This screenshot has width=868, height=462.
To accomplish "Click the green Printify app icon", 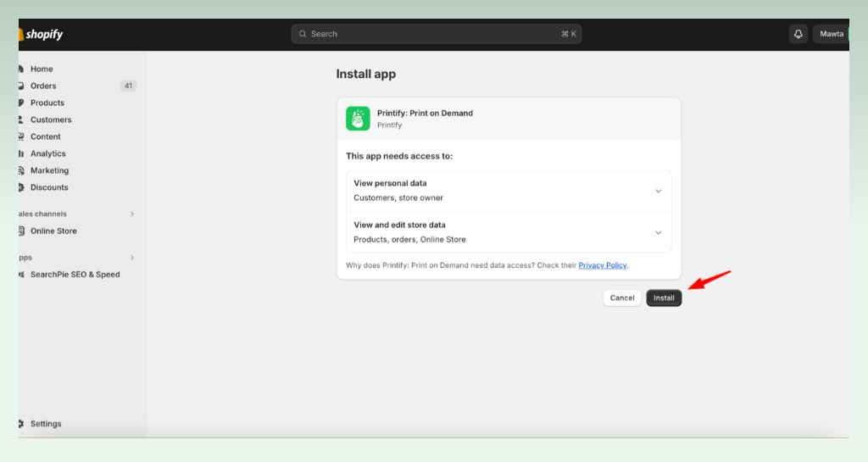I will pos(358,119).
